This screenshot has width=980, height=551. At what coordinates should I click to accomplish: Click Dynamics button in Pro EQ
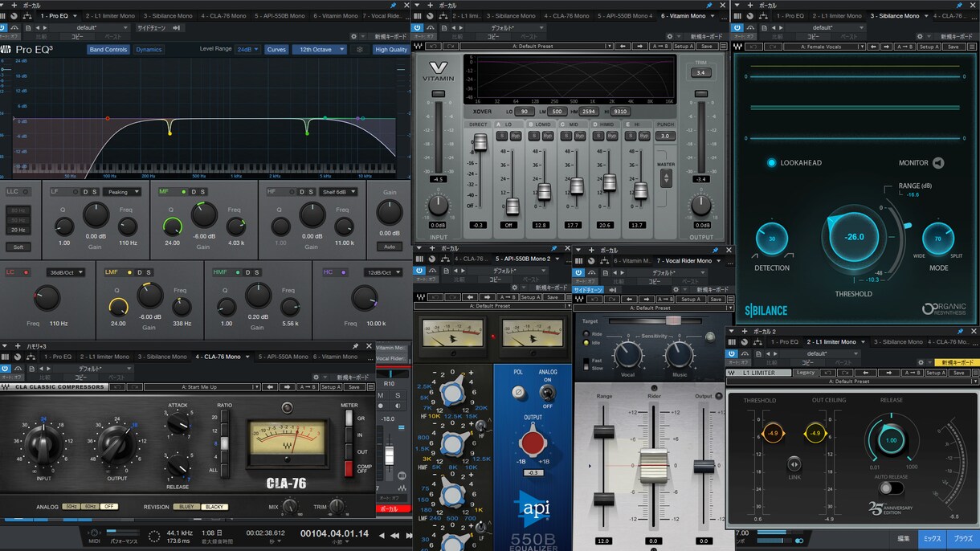point(149,49)
